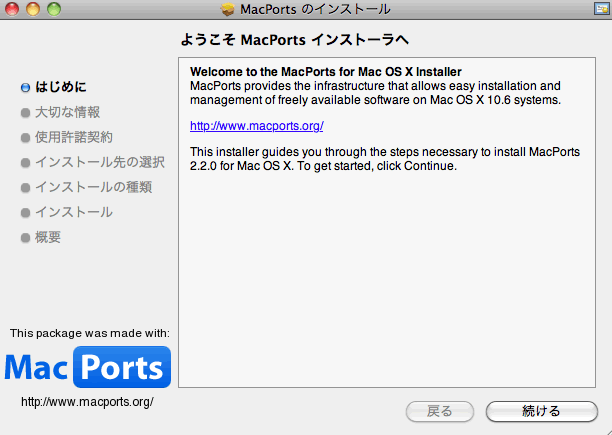Image resolution: width=612 pixels, height=435 pixels.
Task: Click the gray bullet beside インストールの種類
Action: tap(25, 188)
